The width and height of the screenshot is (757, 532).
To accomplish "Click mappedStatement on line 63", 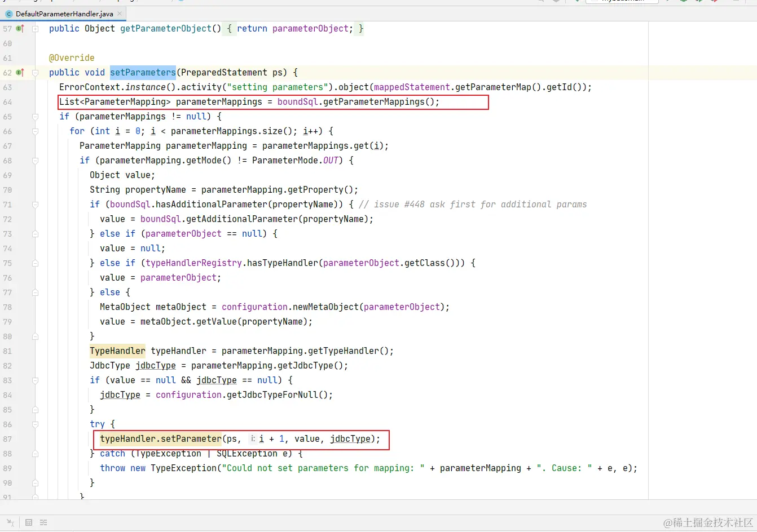I will click(412, 87).
